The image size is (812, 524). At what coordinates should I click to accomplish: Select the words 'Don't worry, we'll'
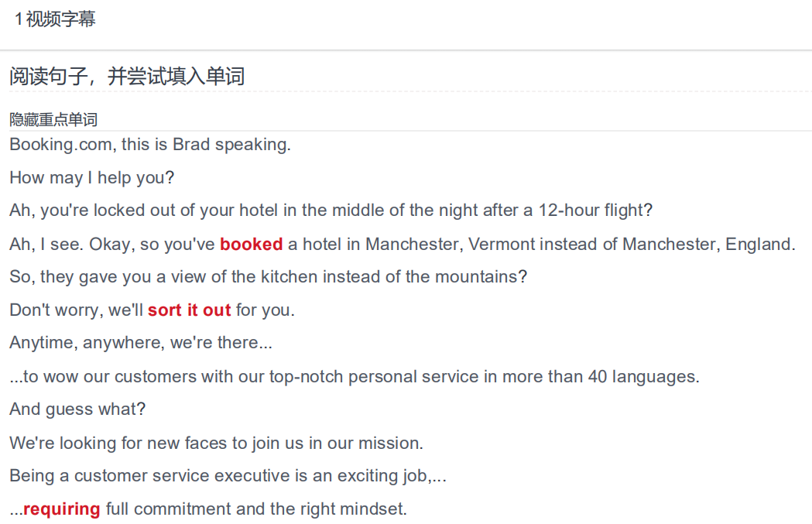(x=76, y=310)
